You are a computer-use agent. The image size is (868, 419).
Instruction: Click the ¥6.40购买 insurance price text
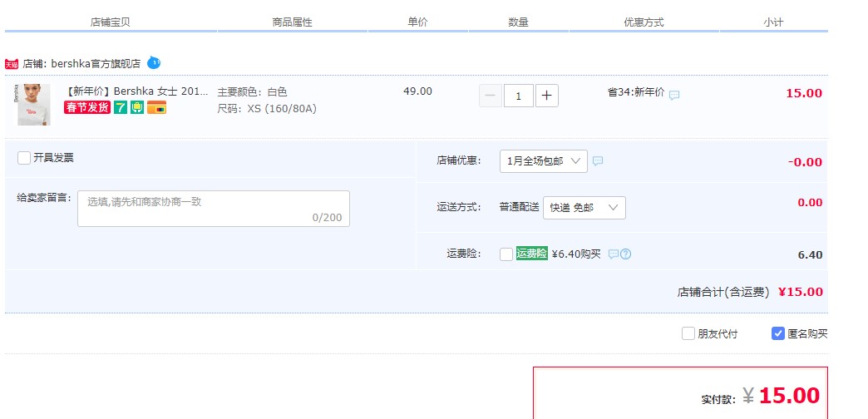tap(576, 254)
